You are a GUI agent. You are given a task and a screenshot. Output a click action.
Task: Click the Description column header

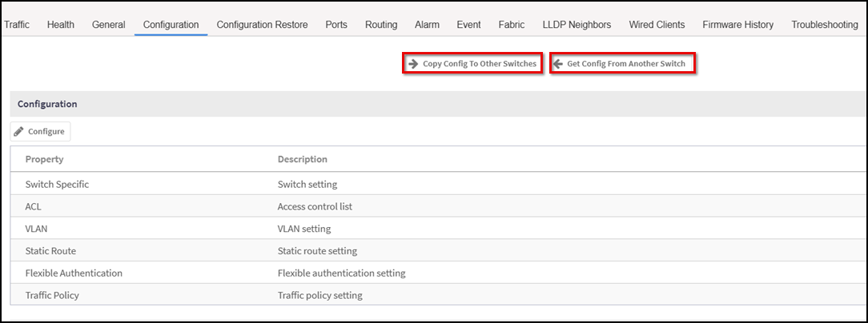302,159
